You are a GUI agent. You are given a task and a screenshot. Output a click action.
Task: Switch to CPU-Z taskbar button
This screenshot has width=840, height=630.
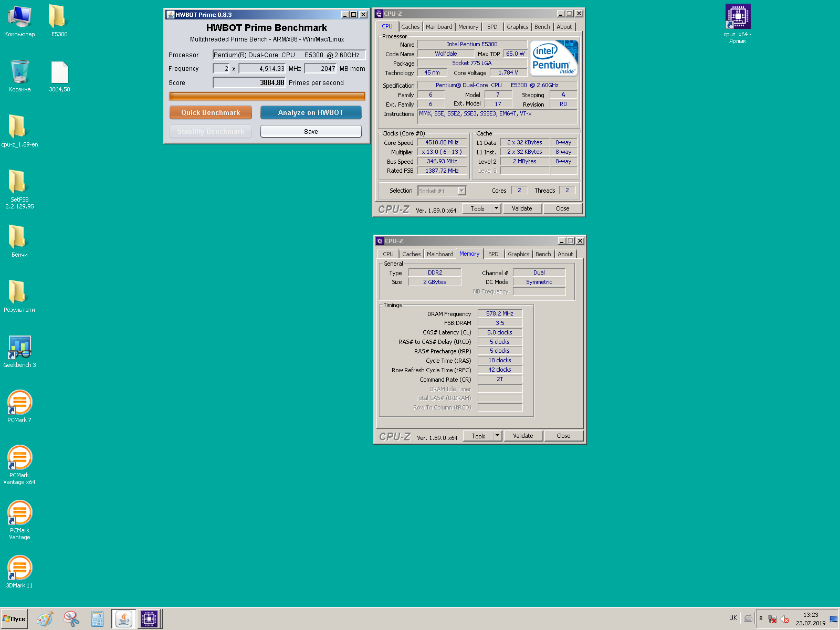pyautogui.click(x=149, y=619)
